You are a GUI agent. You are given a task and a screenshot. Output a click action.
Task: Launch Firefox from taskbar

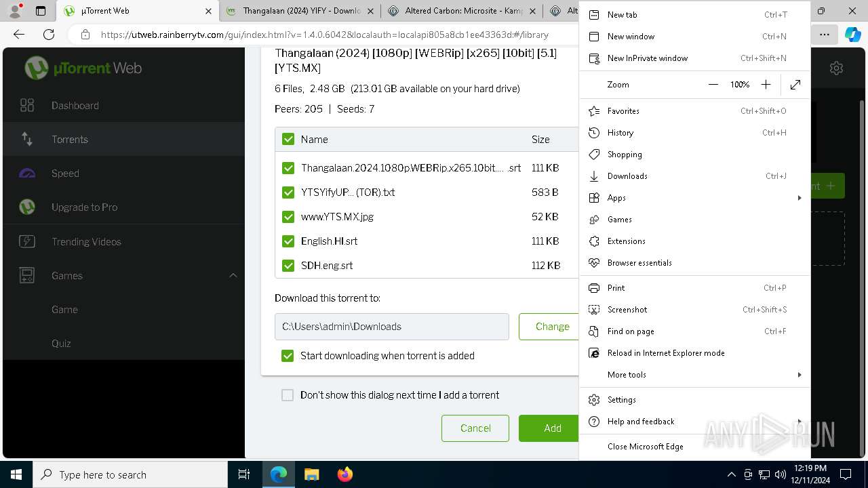pyautogui.click(x=344, y=474)
